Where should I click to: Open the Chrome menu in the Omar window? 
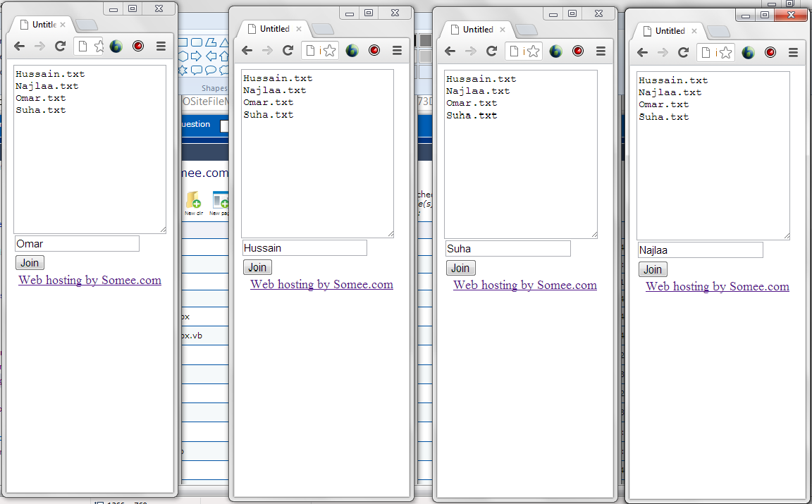tap(161, 47)
